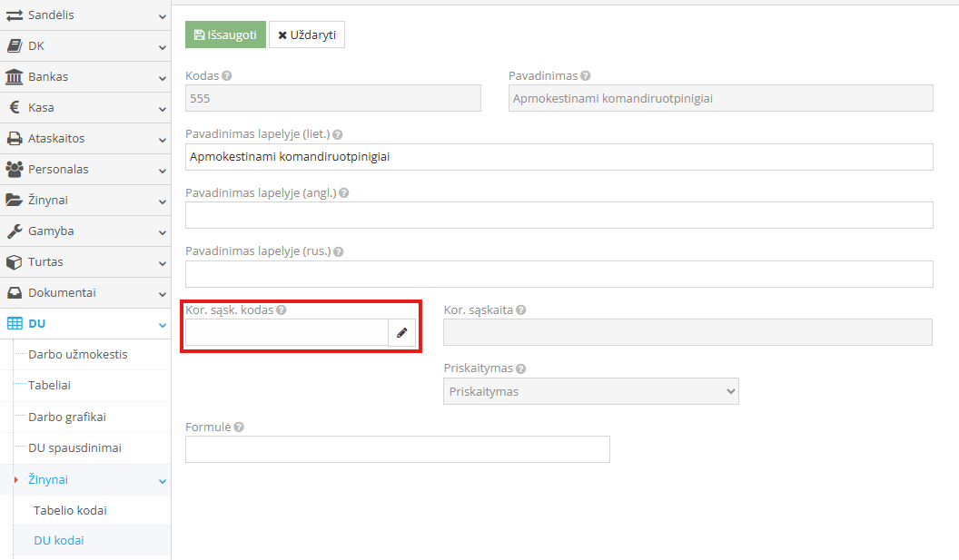Click help icon next to Priskaitymas label
Viewport: 959px width, 560px height.
tap(520, 368)
